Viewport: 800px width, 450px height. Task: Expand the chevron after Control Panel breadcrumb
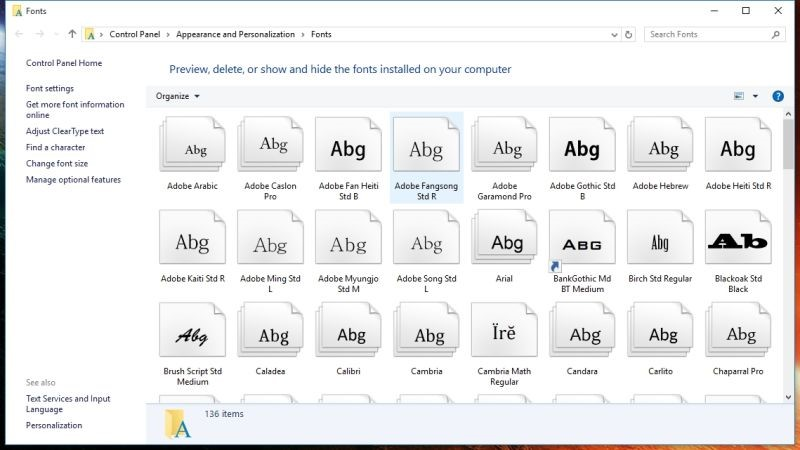168,34
